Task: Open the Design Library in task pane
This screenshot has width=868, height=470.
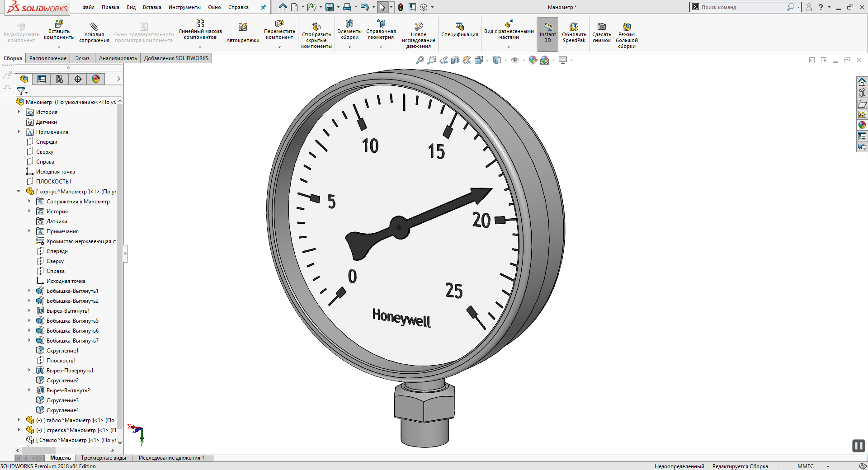Action: (x=862, y=93)
